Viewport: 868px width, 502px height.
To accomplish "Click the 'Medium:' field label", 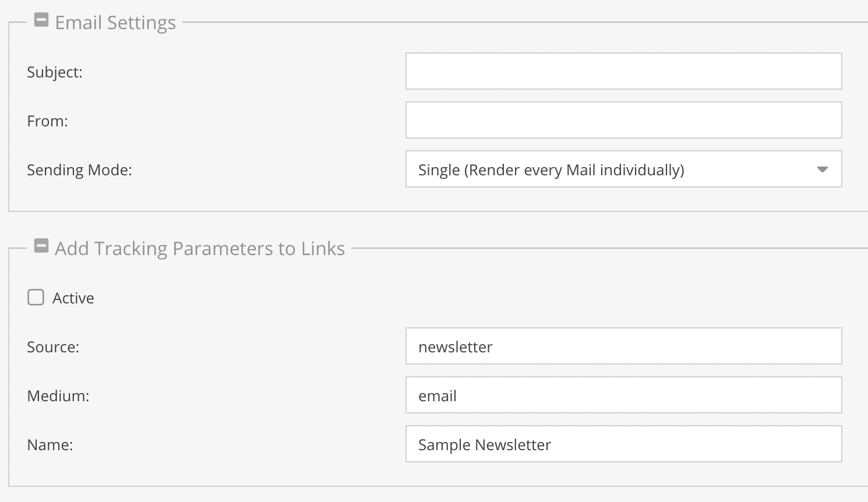I will tap(58, 396).
